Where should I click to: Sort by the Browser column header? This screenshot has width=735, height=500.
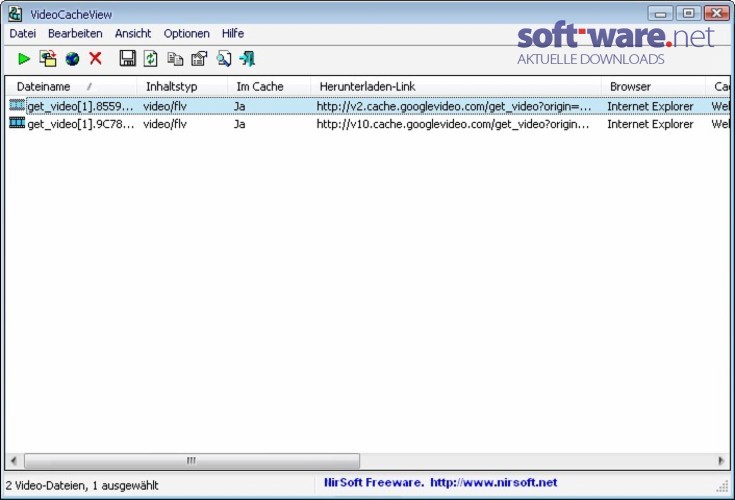(653, 87)
